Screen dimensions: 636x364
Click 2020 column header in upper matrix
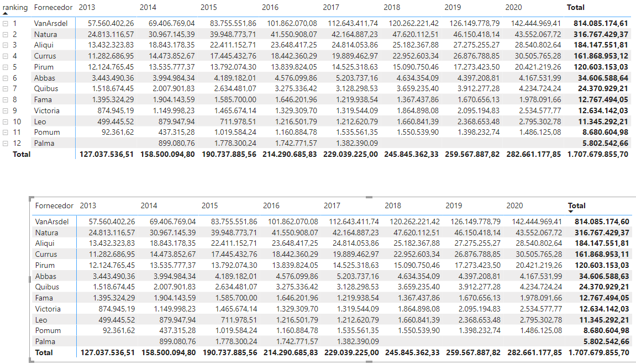tap(513, 7)
